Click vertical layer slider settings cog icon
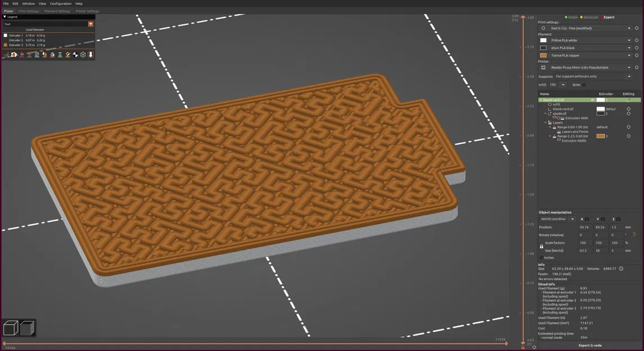The width and height of the screenshot is (644, 351). click(x=534, y=347)
